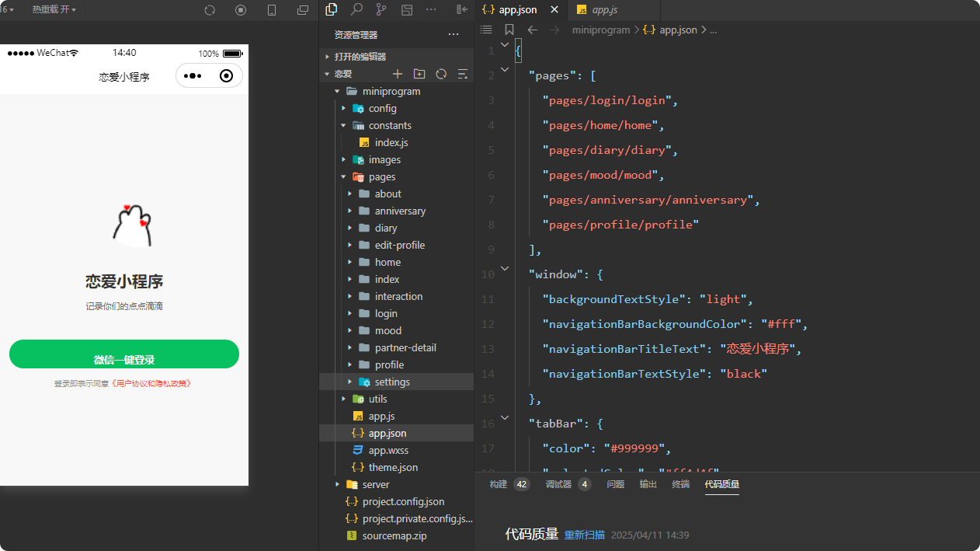The height and width of the screenshot is (551, 980).
Task: Close the app.json tab
Action: tap(554, 10)
